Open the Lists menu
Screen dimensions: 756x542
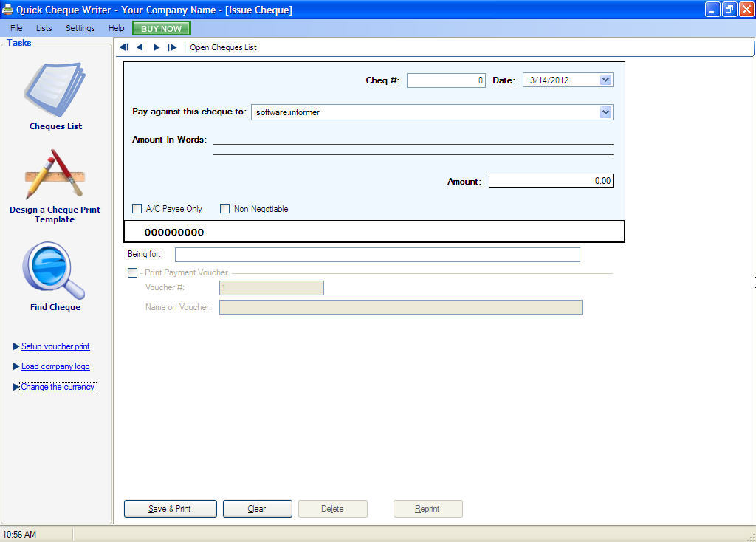(44, 28)
